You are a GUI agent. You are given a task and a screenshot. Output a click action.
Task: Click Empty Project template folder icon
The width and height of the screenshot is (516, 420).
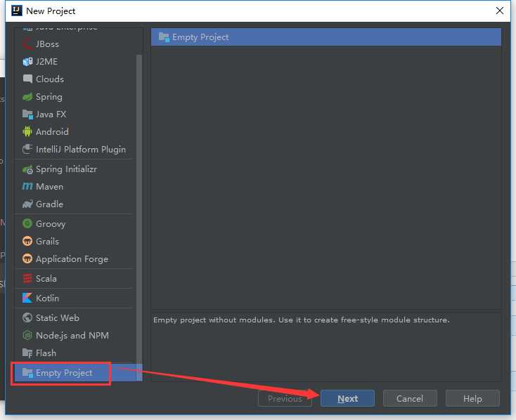click(164, 37)
